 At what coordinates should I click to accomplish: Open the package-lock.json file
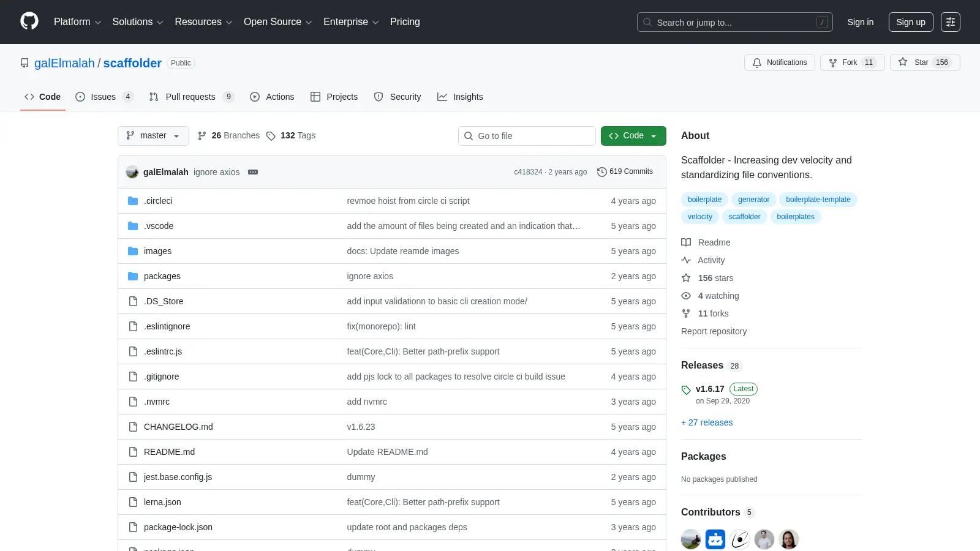coord(178,527)
